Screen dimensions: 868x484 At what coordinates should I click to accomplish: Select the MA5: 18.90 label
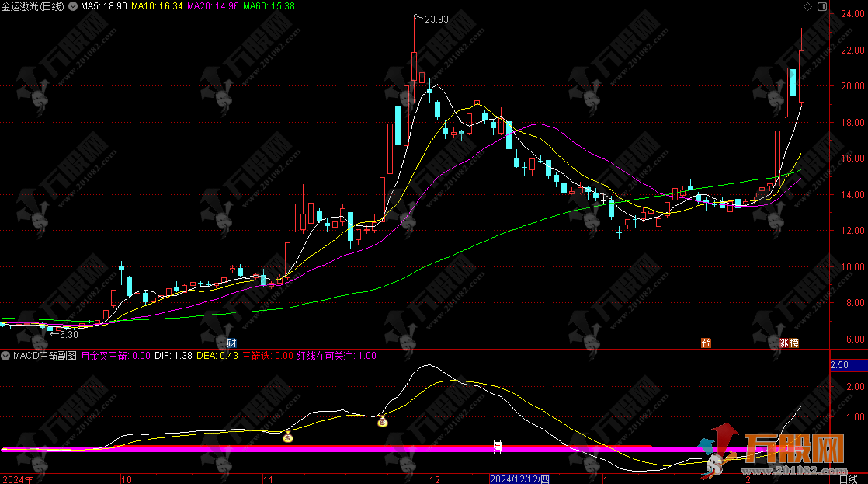pos(103,6)
